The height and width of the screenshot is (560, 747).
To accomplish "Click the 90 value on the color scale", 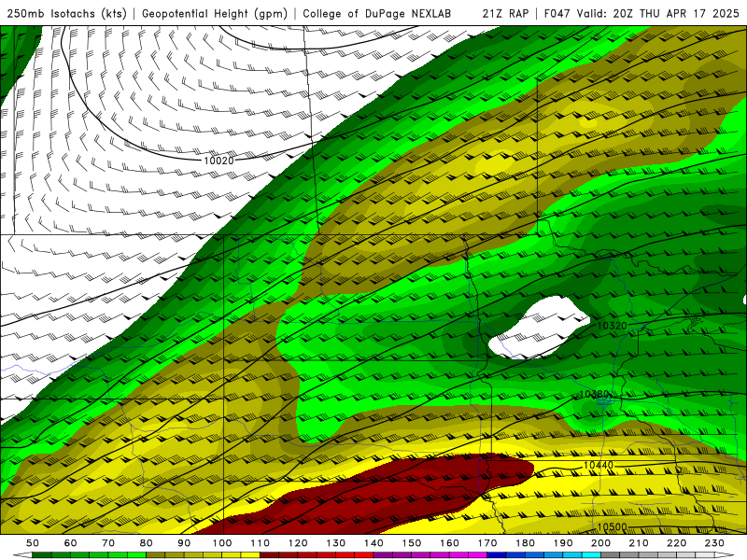I will pos(184,543).
